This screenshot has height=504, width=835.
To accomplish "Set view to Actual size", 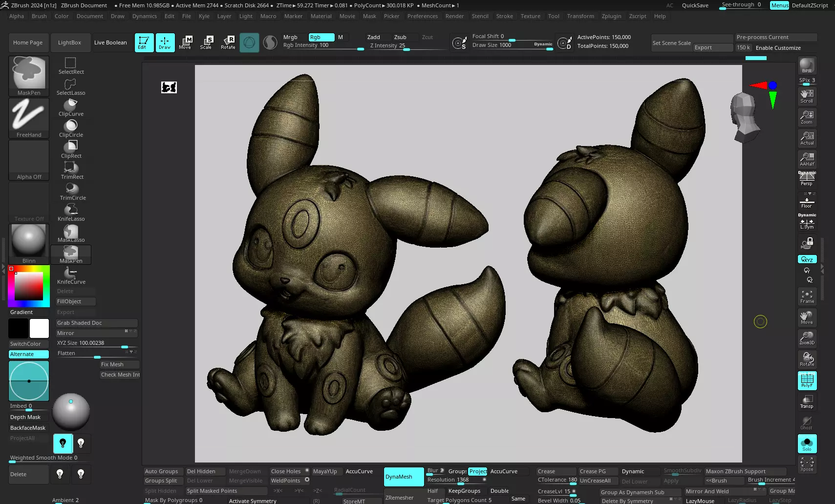I will click(807, 138).
